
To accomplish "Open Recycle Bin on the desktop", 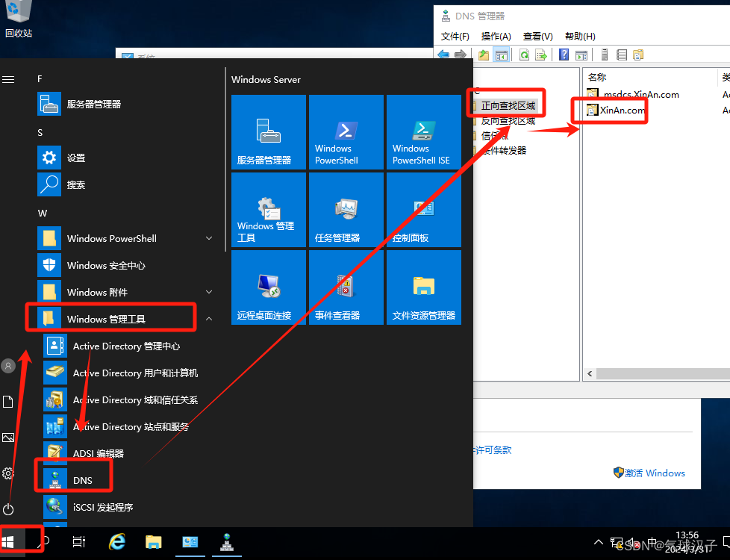I will point(19,19).
